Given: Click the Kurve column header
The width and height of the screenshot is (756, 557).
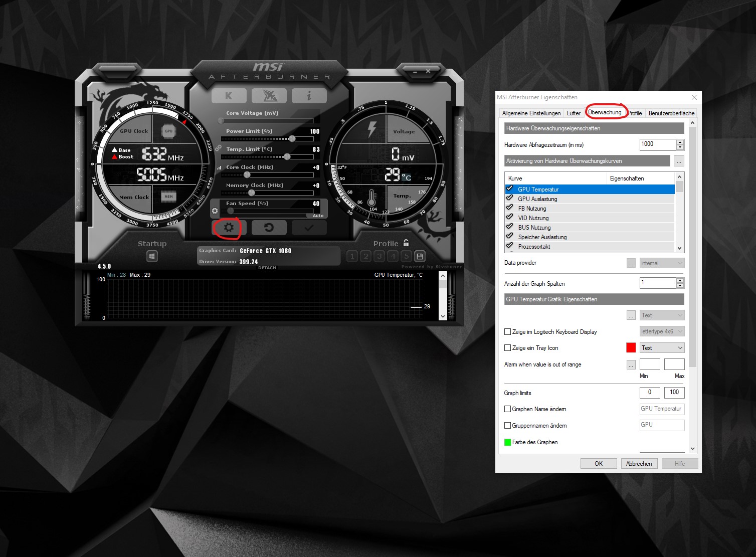Looking at the screenshot, I should click(x=556, y=178).
